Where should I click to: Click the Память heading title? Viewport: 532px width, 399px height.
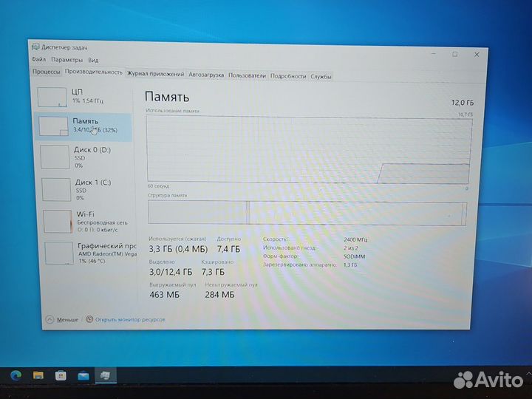[167, 97]
